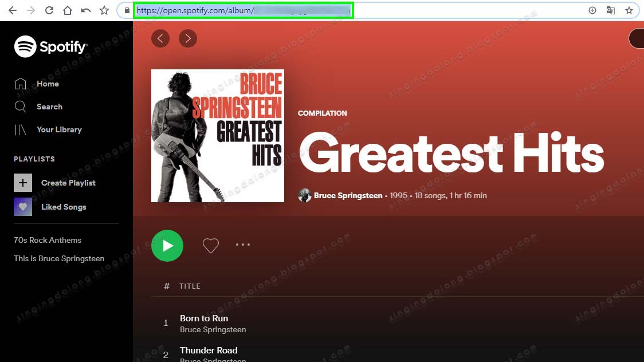
Task: Click the Create Playlist plus button
Action: [22, 183]
